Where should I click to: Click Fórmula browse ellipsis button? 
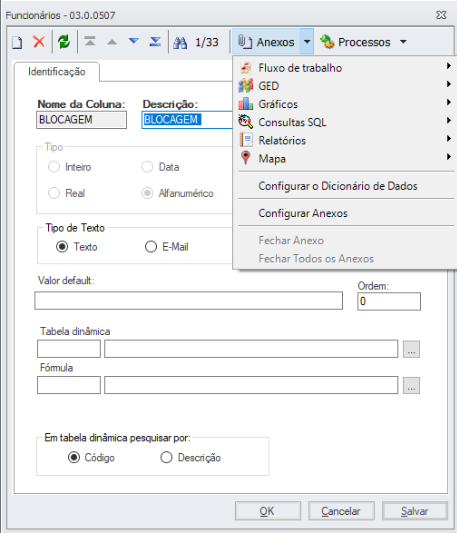(411, 385)
